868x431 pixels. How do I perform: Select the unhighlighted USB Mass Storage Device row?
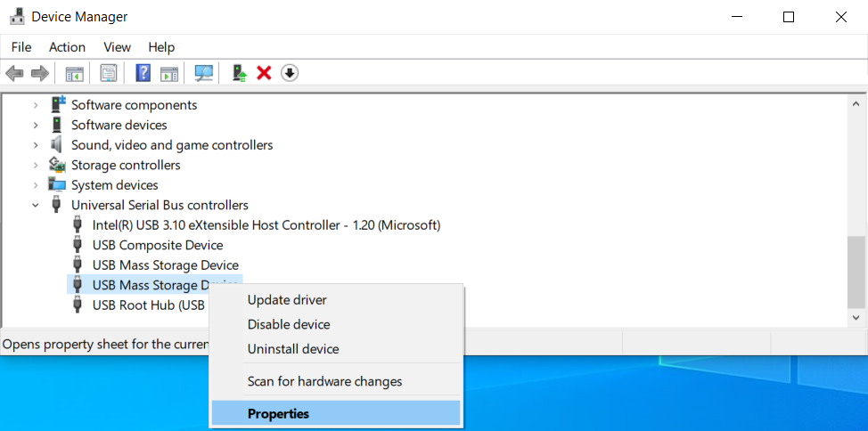(166, 265)
